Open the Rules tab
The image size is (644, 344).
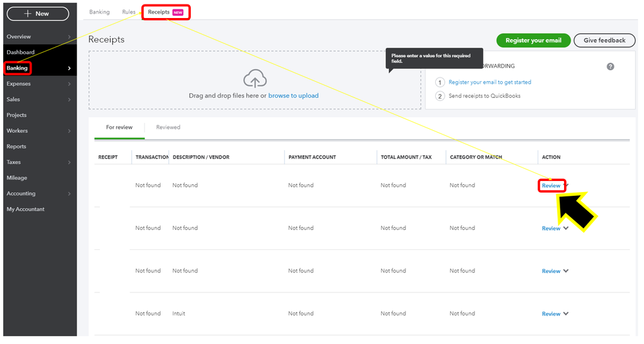tap(128, 12)
